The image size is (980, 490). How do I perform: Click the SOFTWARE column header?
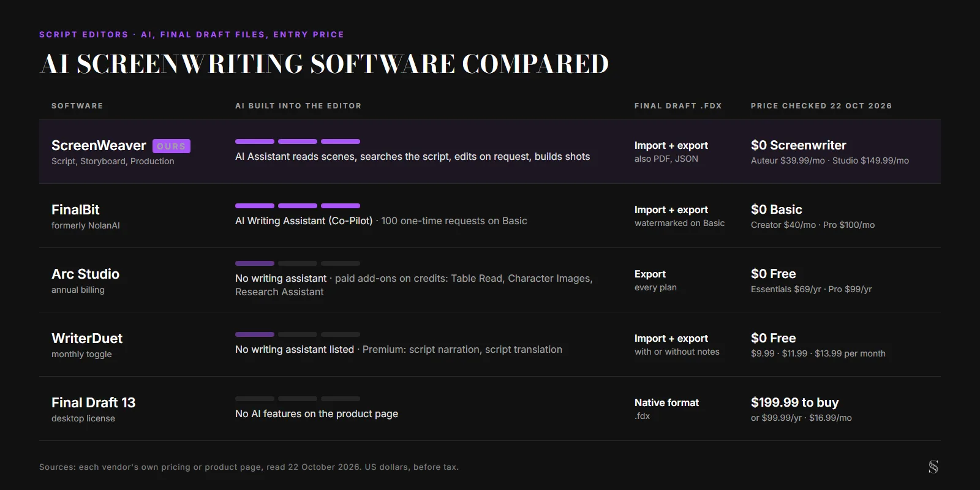(x=77, y=106)
